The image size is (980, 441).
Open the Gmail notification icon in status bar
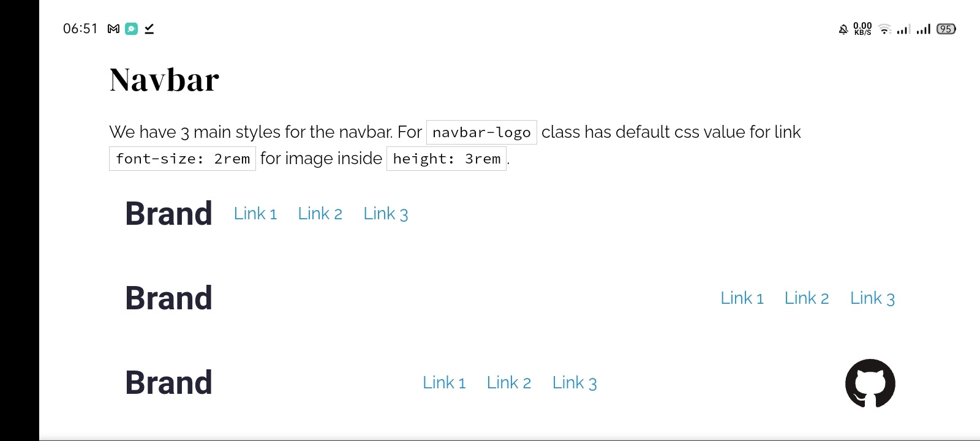112,28
